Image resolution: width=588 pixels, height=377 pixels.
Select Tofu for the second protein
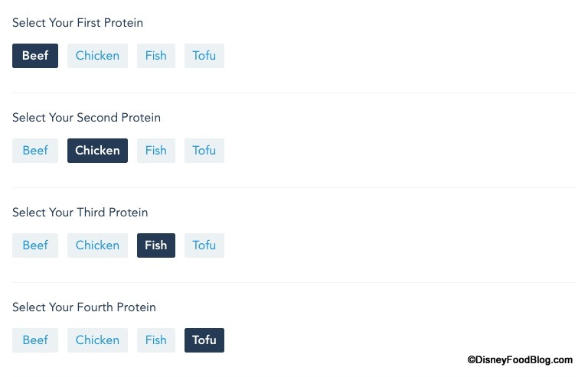click(x=204, y=151)
